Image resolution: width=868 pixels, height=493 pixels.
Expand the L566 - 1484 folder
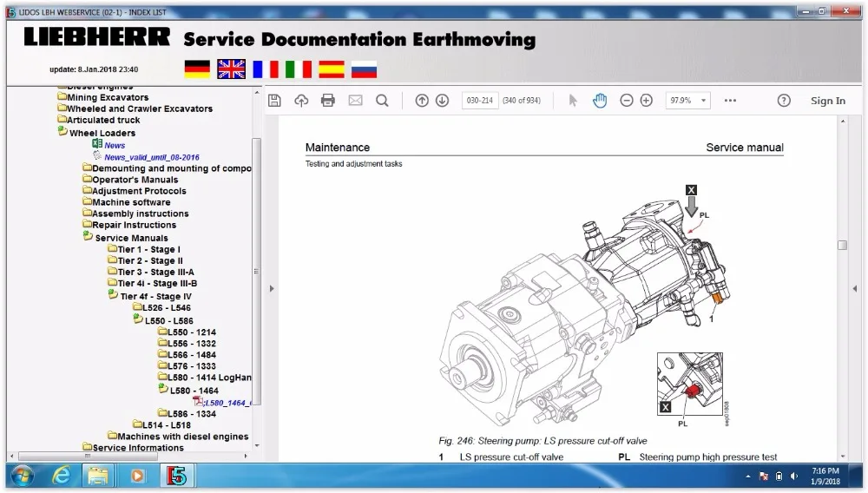coord(187,355)
